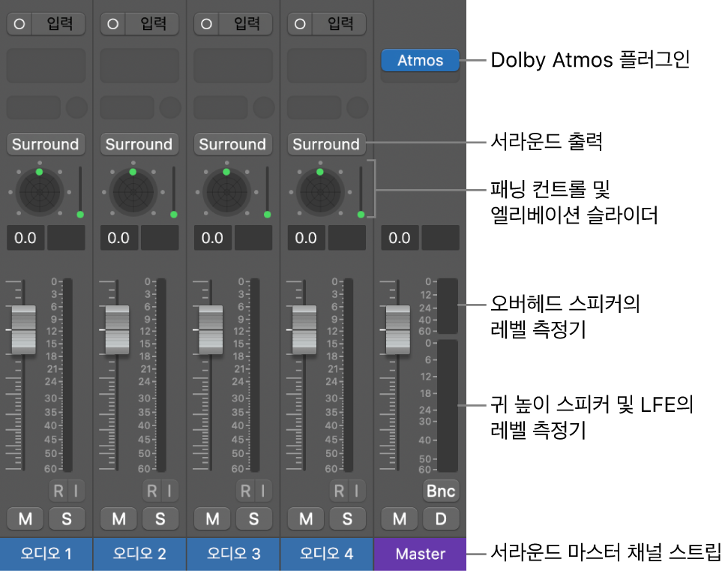Solo the 오디오 1 channel

(x=67, y=518)
